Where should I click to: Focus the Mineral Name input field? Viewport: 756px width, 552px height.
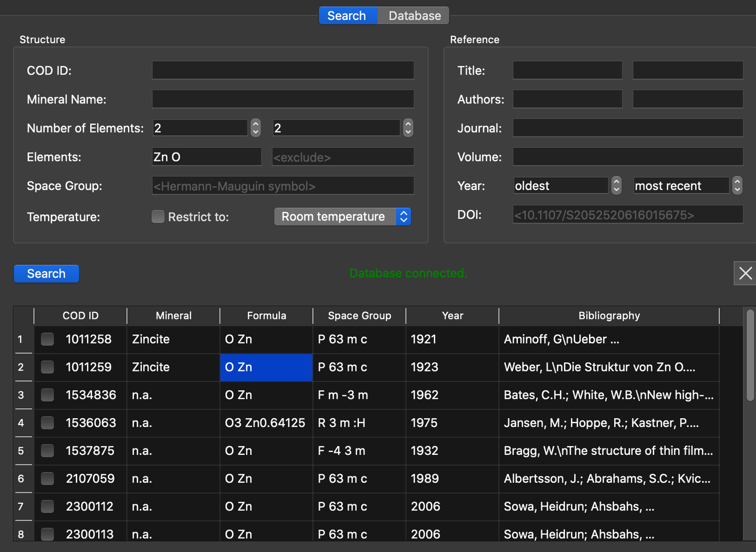[x=283, y=99]
